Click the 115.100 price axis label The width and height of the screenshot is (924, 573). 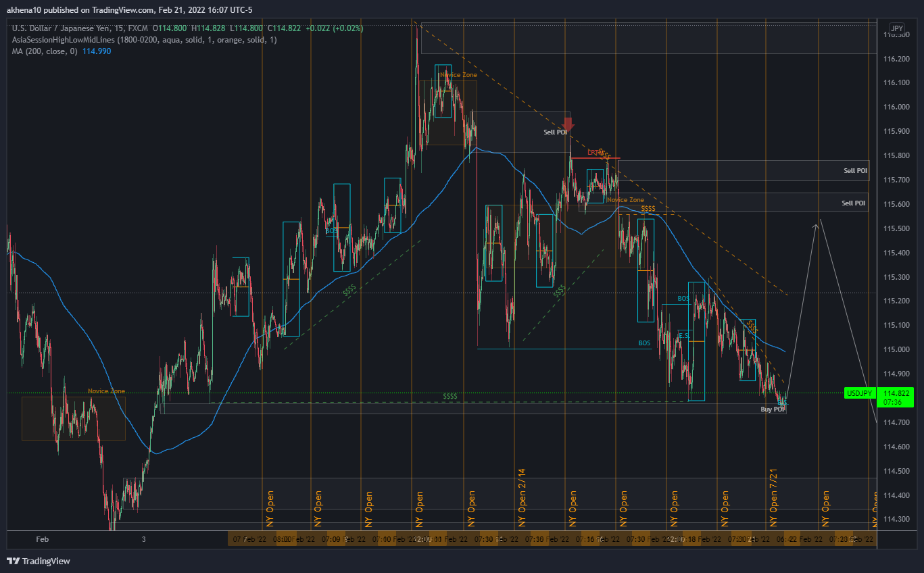coord(896,326)
